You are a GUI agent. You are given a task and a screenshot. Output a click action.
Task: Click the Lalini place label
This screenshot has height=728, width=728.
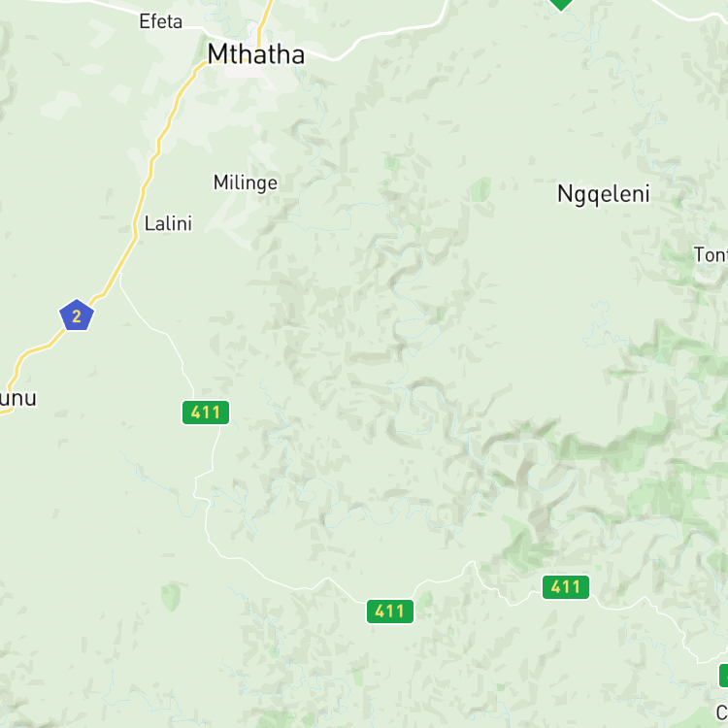point(168,223)
